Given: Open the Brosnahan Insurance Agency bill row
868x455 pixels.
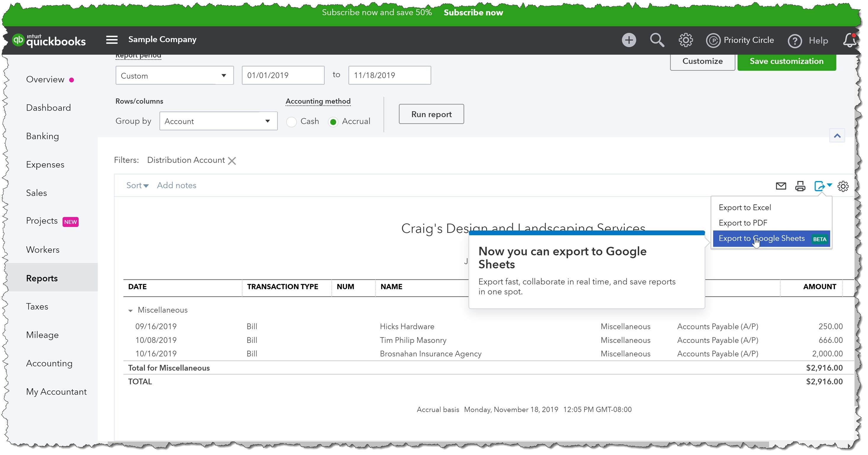Looking at the screenshot, I should (488, 354).
